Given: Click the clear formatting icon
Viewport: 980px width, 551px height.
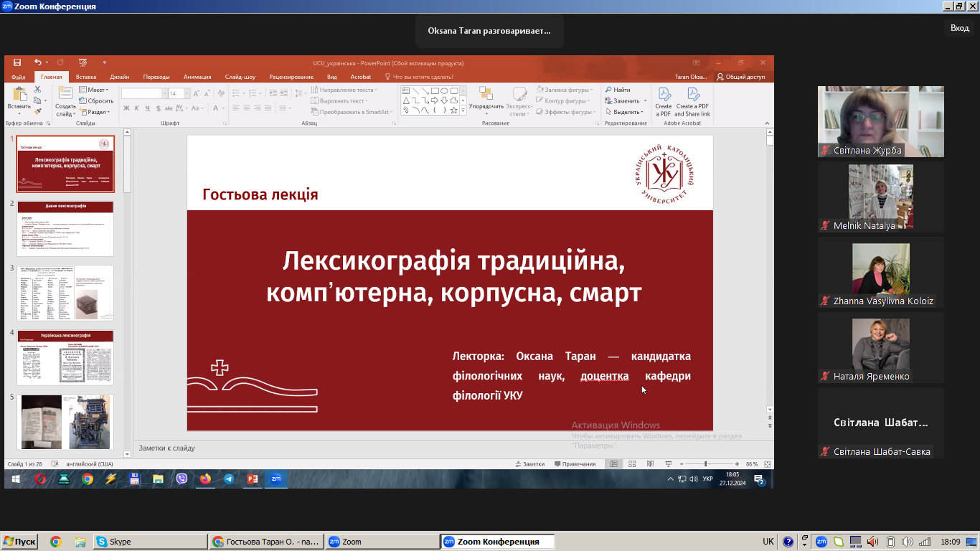Looking at the screenshot, I should [221, 93].
